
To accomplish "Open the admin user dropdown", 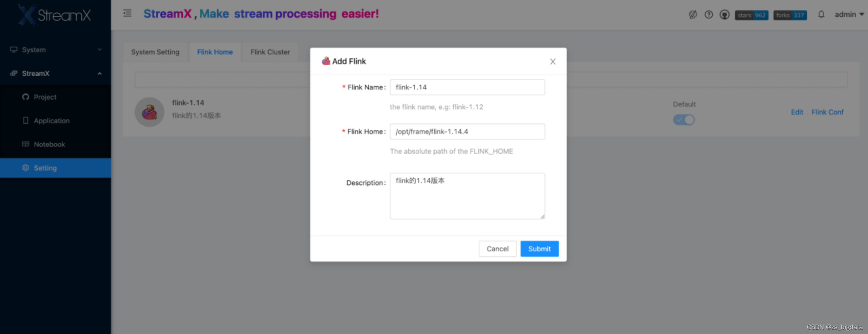I will (849, 14).
